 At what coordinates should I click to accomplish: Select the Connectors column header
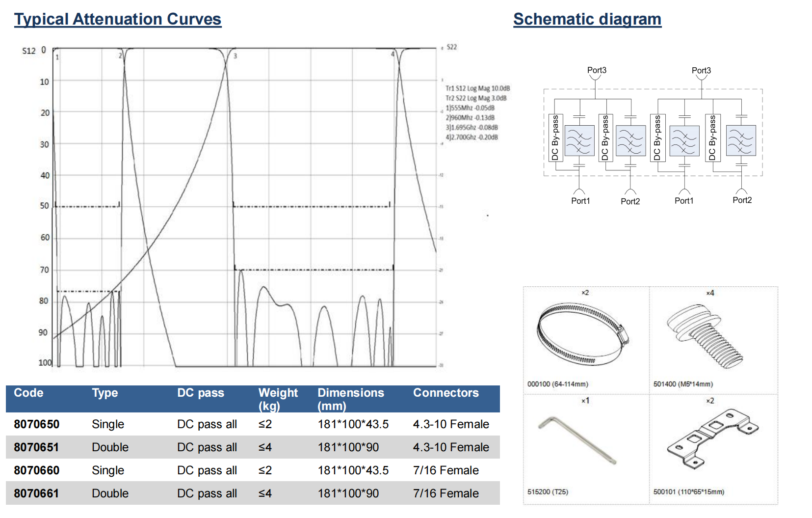(445, 393)
